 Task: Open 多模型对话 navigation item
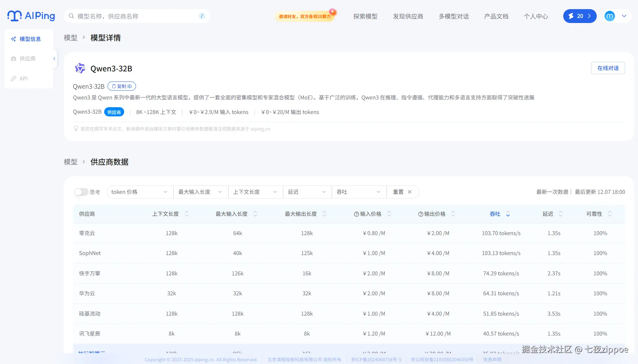454,16
